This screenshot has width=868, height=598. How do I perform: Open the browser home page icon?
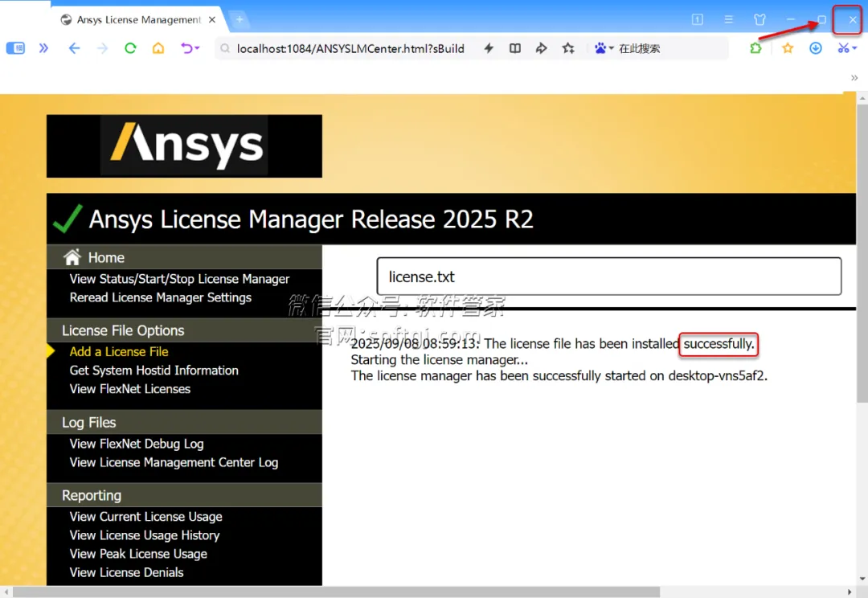(x=158, y=48)
